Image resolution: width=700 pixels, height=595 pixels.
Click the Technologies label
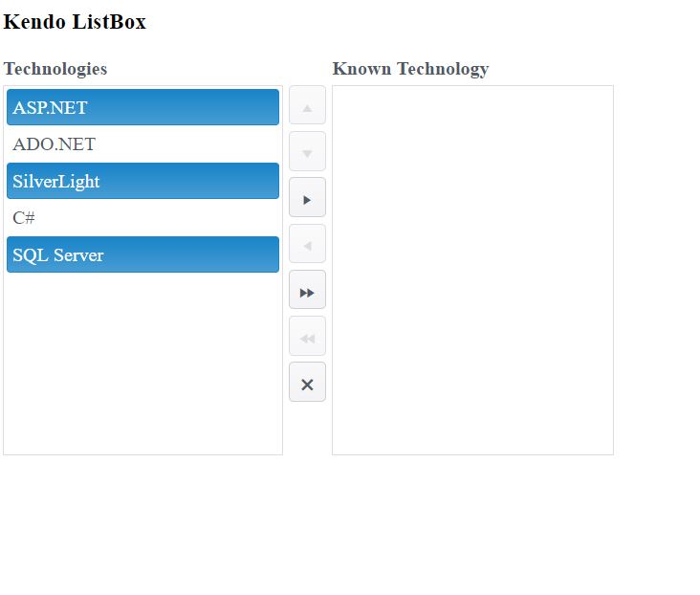tap(55, 69)
